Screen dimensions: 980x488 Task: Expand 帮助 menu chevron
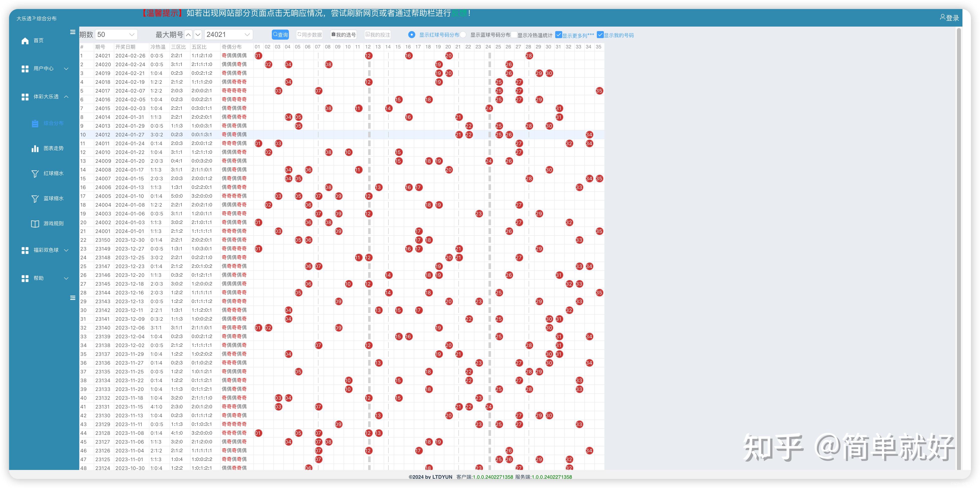tap(66, 278)
